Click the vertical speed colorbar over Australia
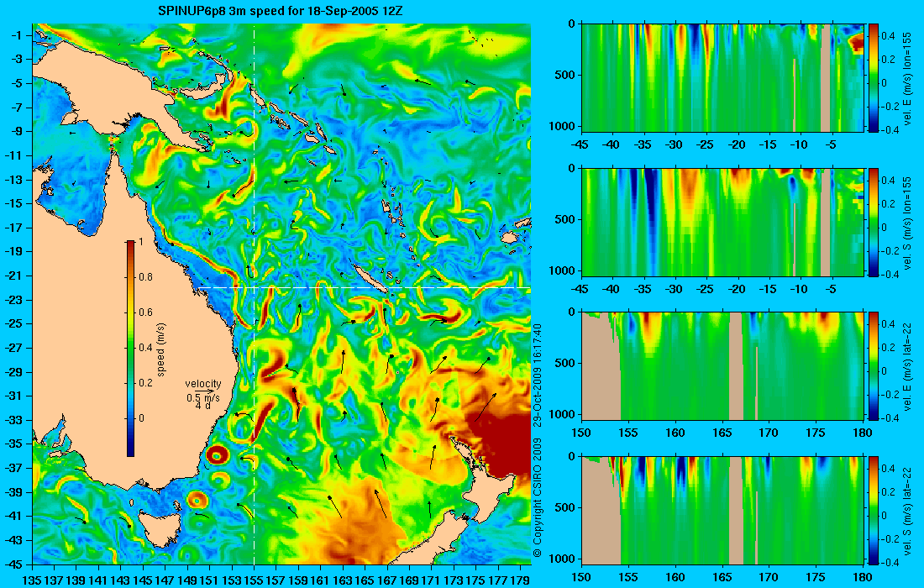Screen dimensions: 924x588 coord(130,349)
